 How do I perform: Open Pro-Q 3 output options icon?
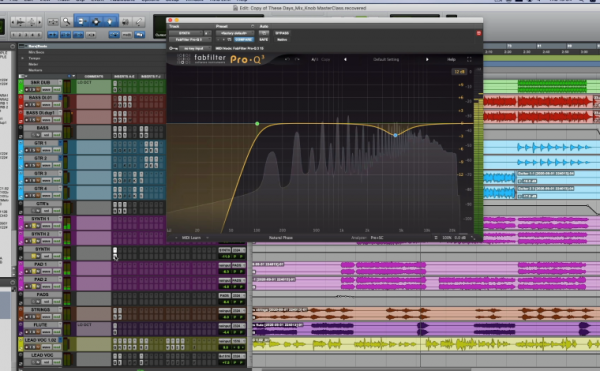tap(435, 238)
